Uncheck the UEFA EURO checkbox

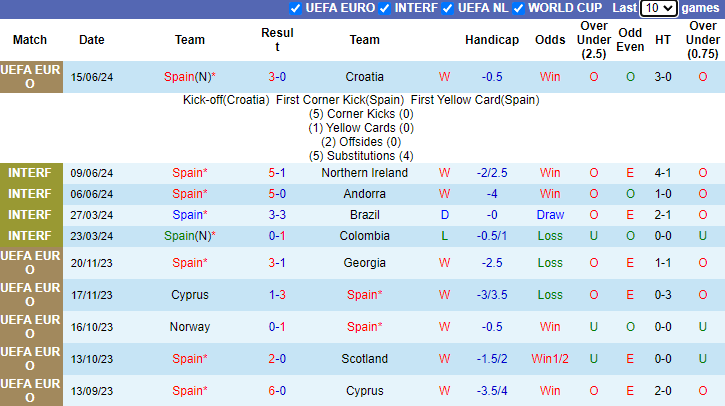coord(295,8)
